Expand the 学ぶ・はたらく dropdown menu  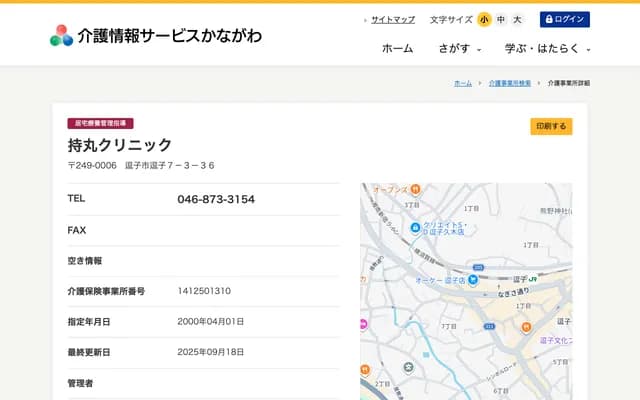coord(548,48)
